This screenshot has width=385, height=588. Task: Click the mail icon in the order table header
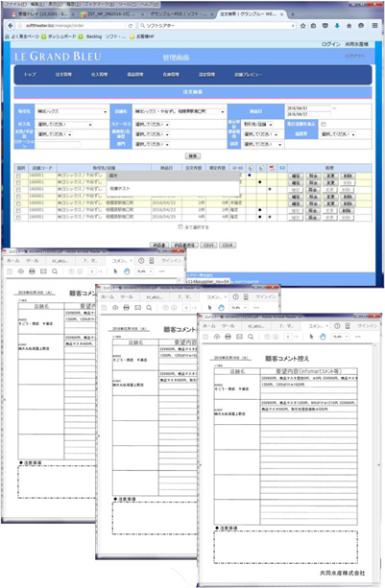(282, 168)
